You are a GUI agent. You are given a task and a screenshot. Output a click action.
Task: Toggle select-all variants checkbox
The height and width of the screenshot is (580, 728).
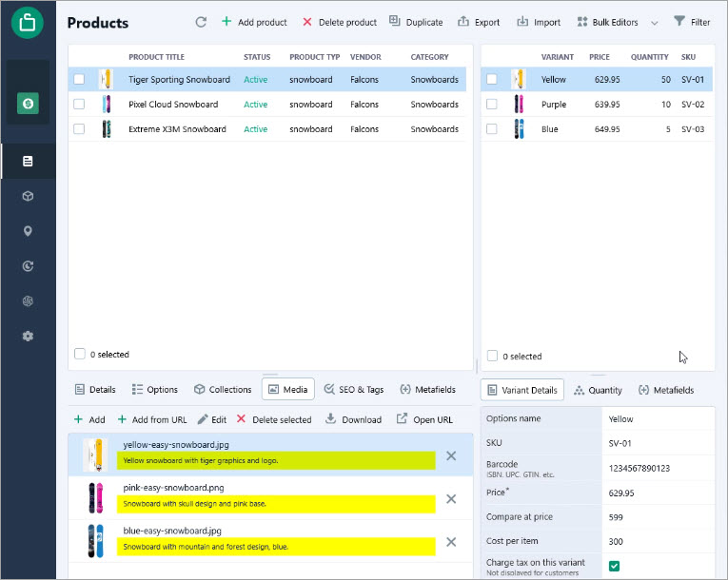tap(492, 356)
